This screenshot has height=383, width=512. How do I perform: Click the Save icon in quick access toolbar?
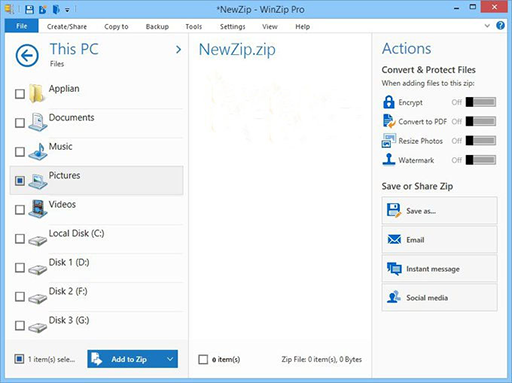tap(29, 9)
